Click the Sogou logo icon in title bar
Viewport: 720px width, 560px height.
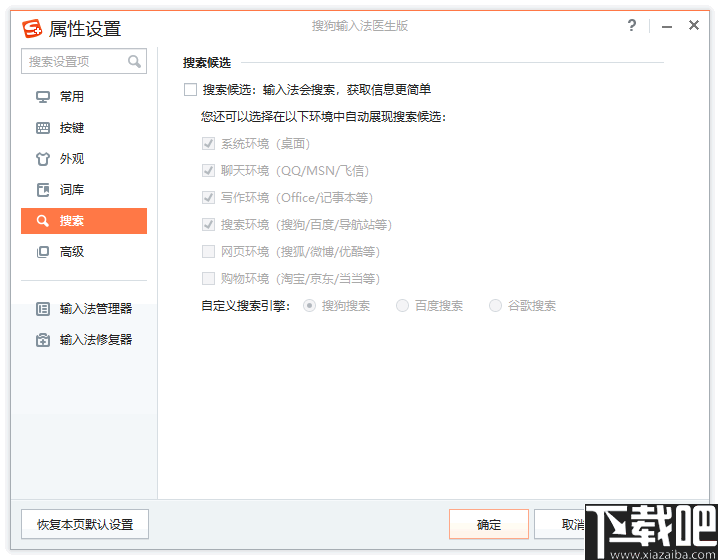pos(32,28)
